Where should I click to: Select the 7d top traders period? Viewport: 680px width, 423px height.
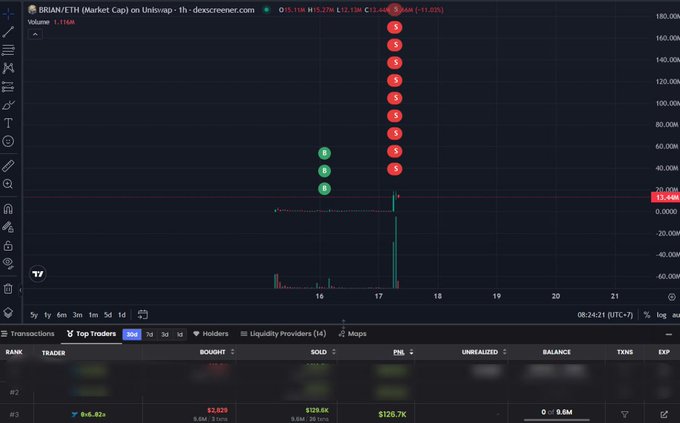tap(149, 334)
